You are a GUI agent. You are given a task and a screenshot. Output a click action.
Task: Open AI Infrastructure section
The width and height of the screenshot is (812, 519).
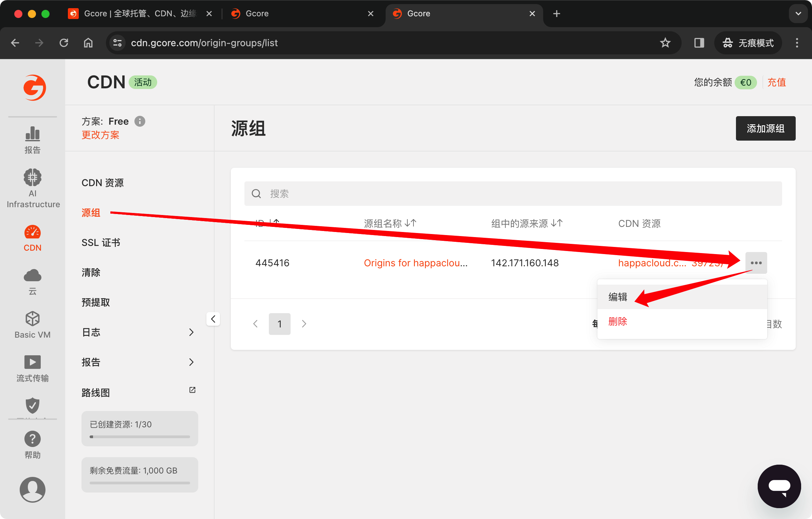point(33,188)
